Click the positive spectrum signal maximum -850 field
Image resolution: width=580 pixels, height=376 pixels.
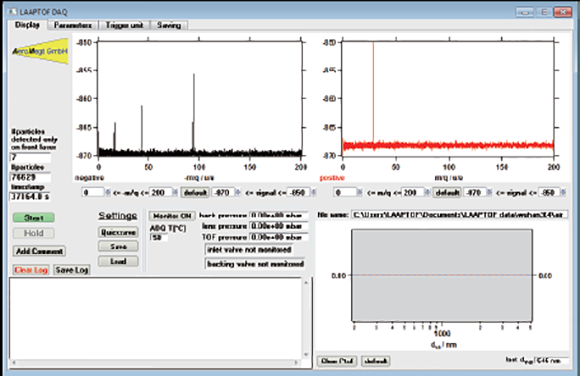point(550,192)
